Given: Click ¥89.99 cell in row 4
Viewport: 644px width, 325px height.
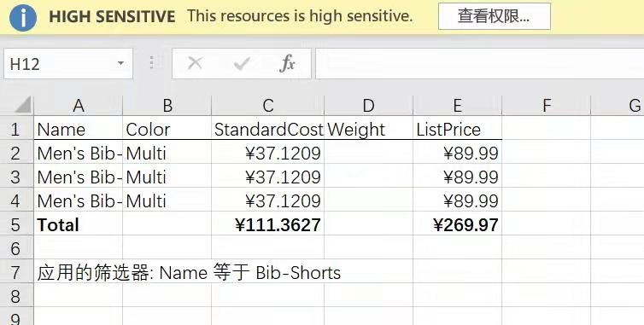Looking at the screenshot, I should tap(457, 200).
